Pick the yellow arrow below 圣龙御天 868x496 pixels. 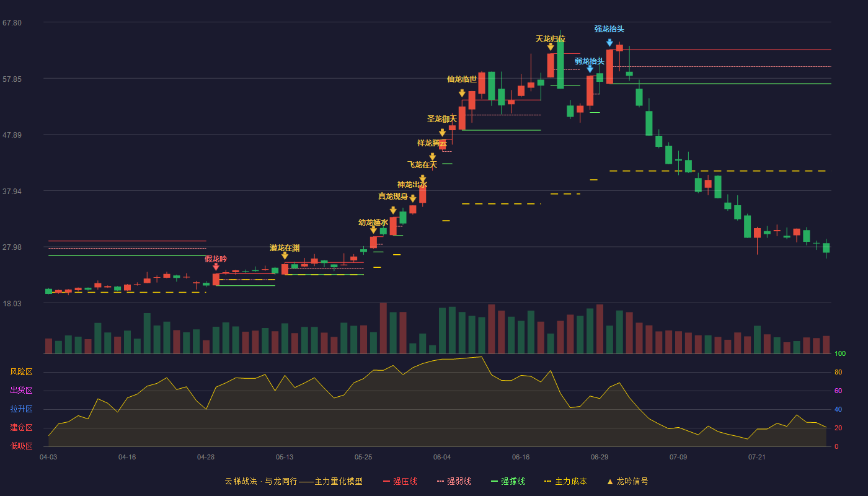pos(442,133)
